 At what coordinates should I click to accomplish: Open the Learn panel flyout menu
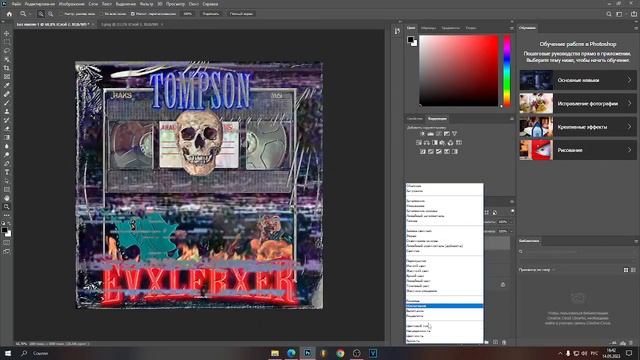(x=636, y=28)
